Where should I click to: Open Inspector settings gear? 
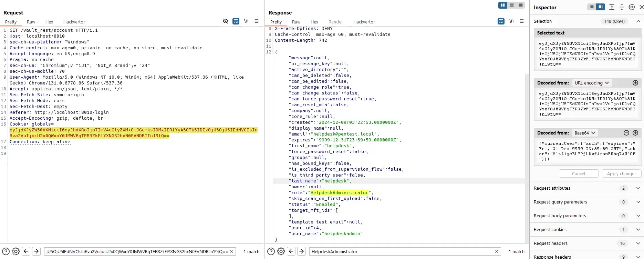632,7
